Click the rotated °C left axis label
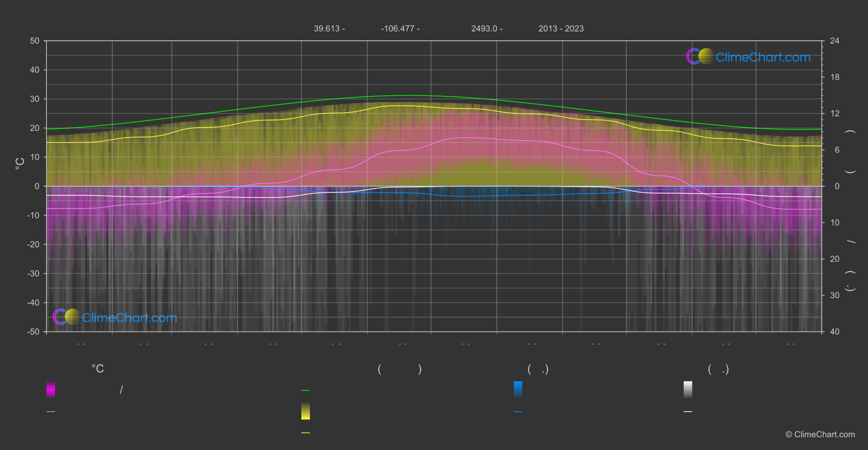 click(x=20, y=164)
